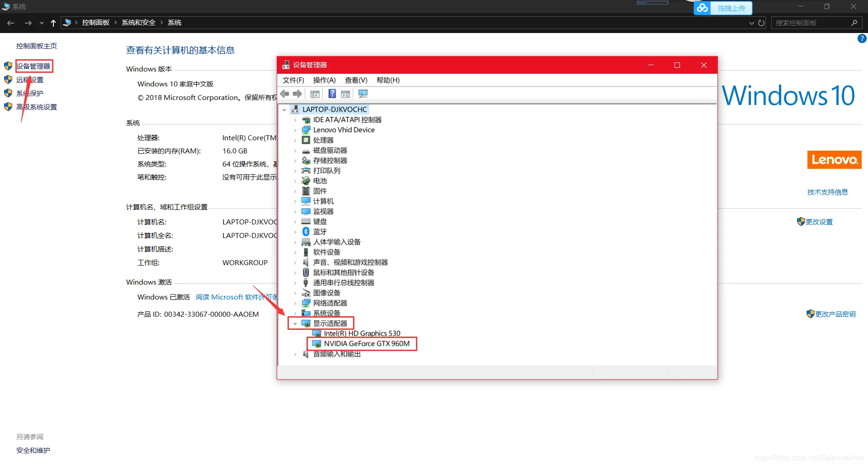Collapse the 显示适配器 display adapters node

tap(295, 323)
